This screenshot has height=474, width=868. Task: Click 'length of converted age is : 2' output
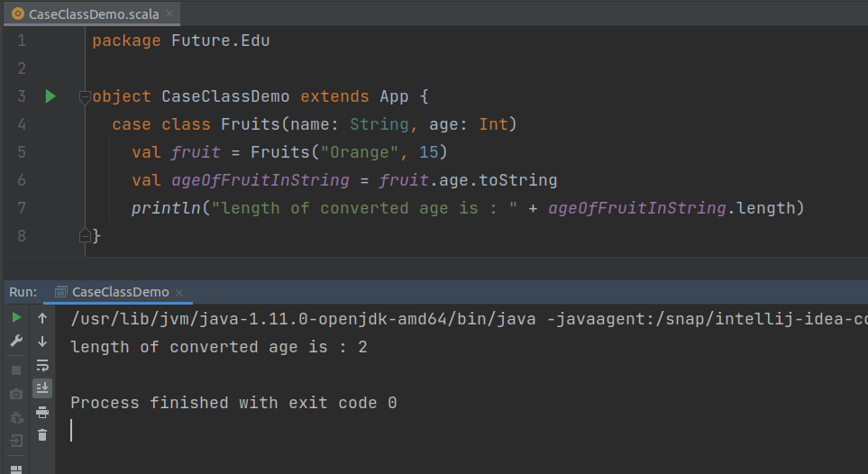click(219, 347)
